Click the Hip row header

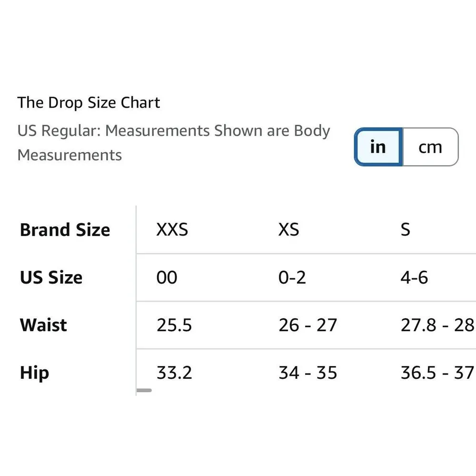coord(34,373)
